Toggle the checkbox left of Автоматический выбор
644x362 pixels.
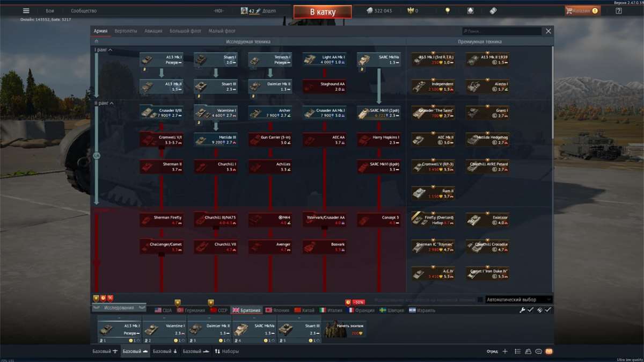tap(480, 300)
